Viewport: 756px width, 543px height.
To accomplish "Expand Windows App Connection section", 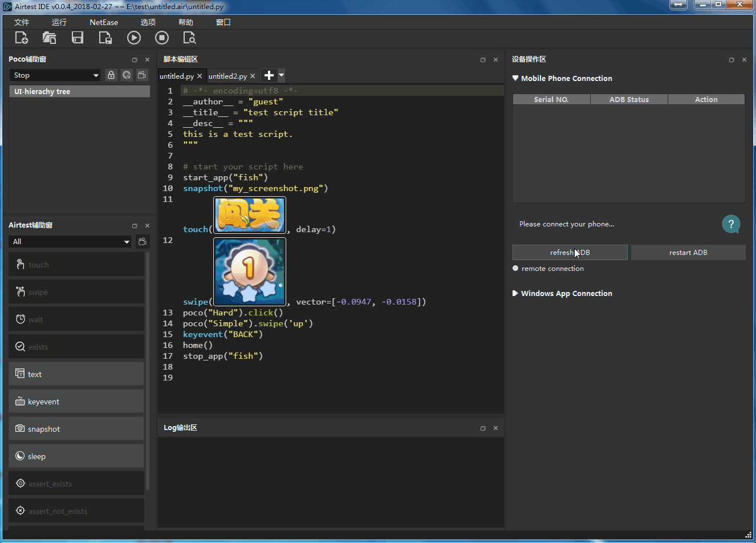I will pyautogui.click(x=515, y=293).
